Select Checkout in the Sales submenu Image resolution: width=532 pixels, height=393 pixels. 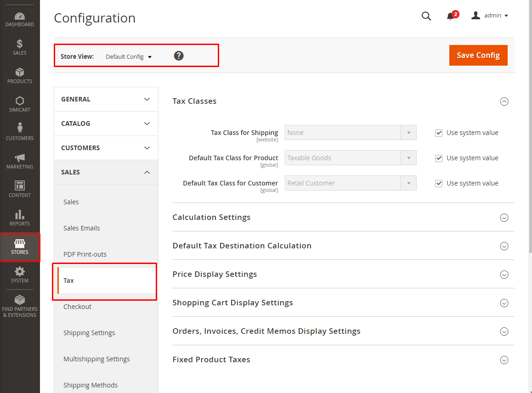click(78, 307)
